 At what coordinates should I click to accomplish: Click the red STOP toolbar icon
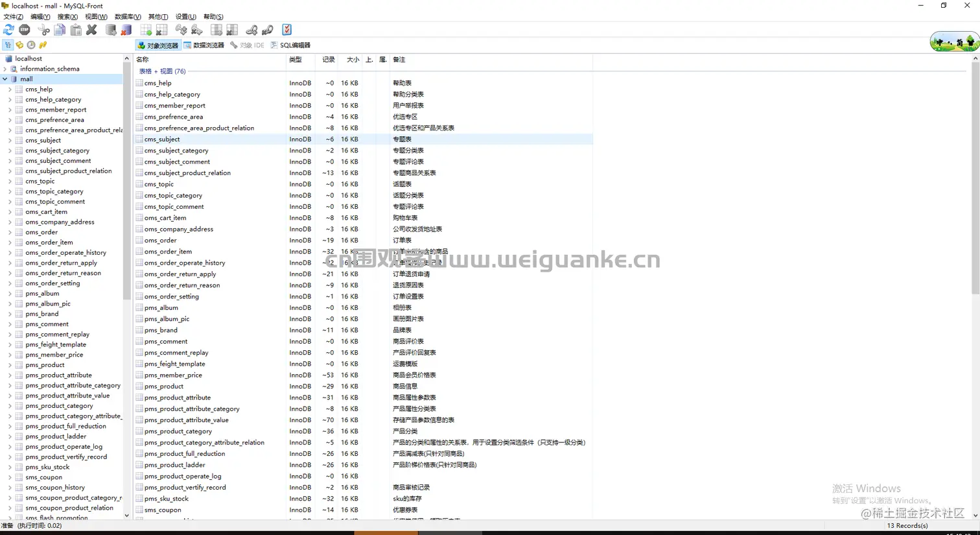pos(25,30)
